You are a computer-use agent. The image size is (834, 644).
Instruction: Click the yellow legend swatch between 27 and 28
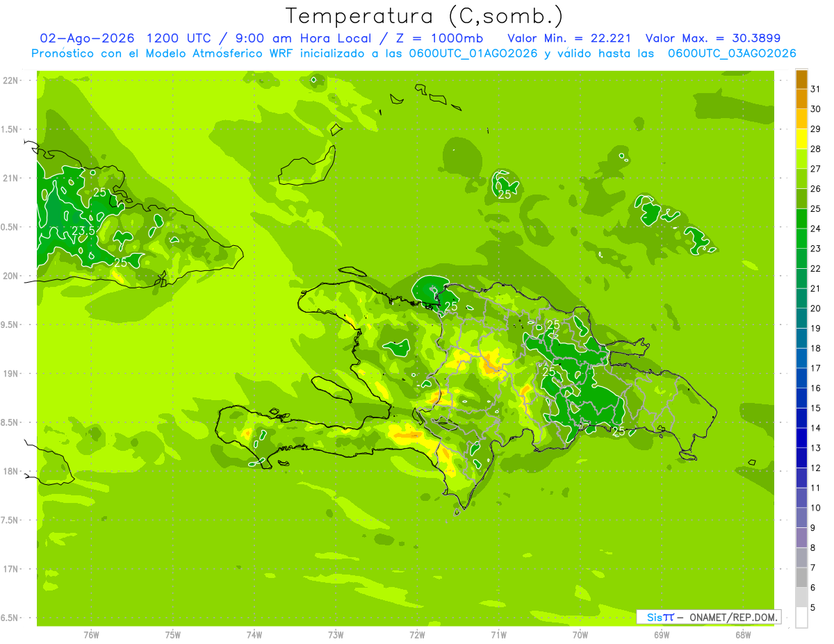click(x=801, y=159)
